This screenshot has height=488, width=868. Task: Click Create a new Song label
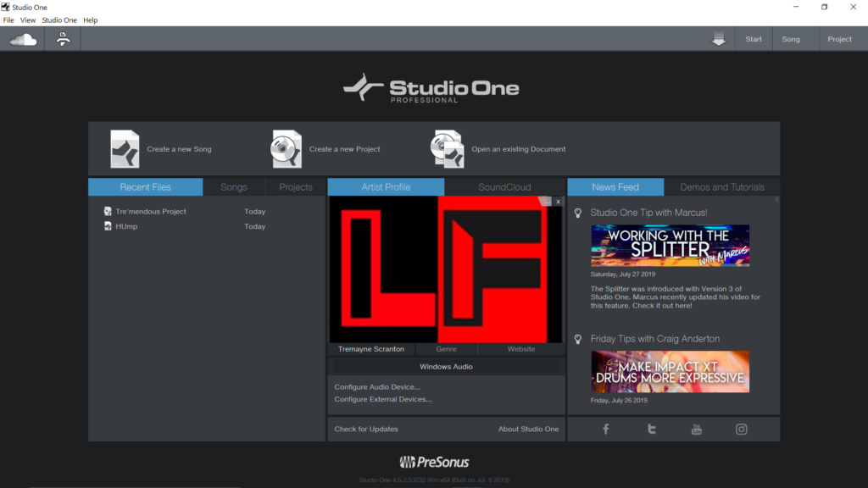tap(179, 149)
